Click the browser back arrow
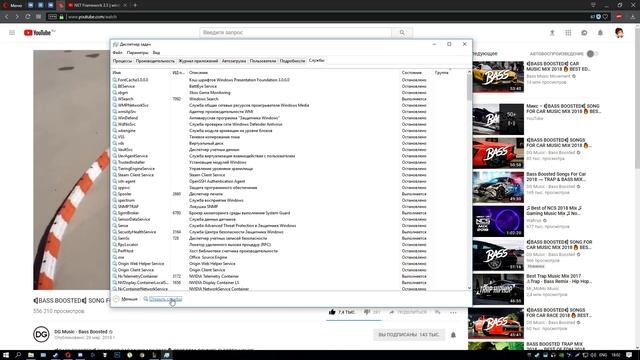640x360 pixels. pyautogui.click(x=7, y=17)
